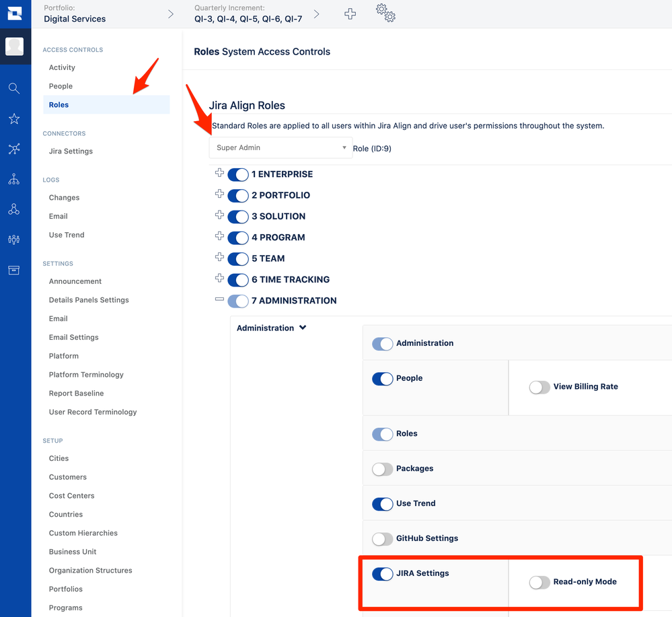This screenshot has height=617, width=672.
Task: Open the Super Admin role dropdown
Action: point(281,147)
